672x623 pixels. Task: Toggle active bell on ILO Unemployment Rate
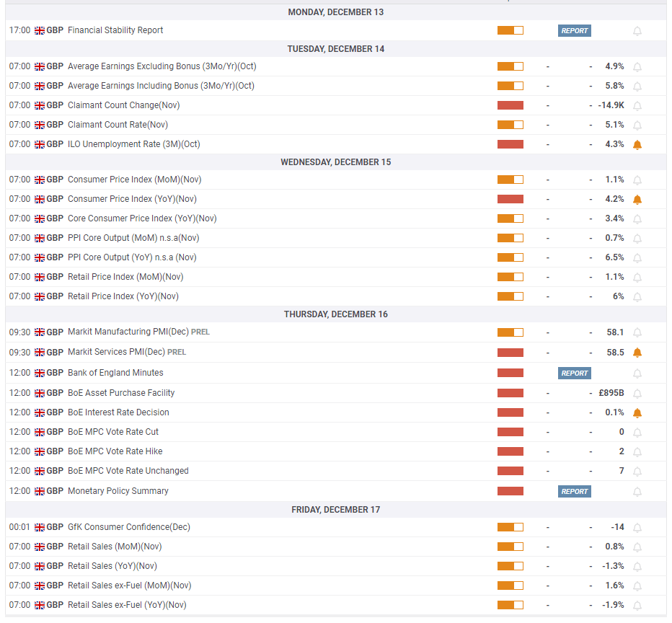coord(637,145)
